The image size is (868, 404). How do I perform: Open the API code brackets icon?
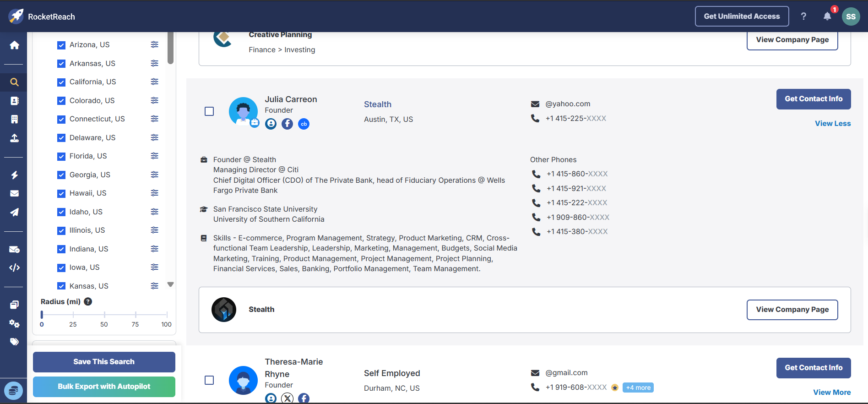(15, 268)
